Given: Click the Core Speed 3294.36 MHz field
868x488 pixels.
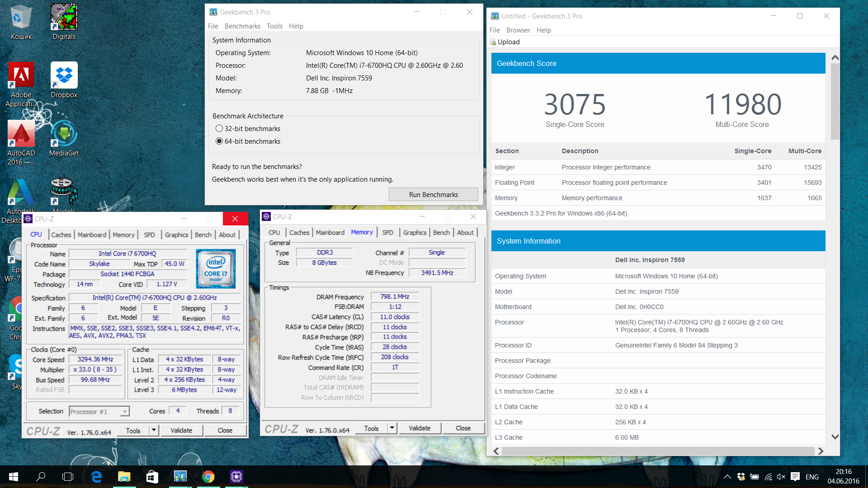Looking at the screenshot, I should point(95,360).
